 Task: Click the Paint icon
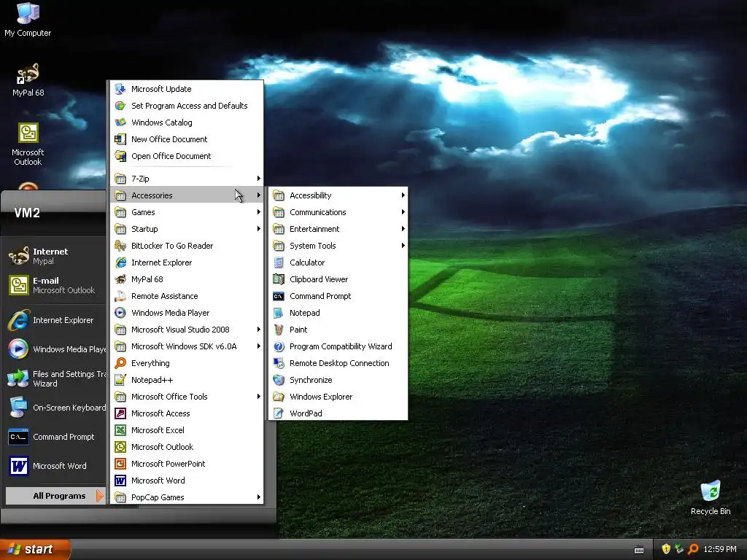pos(279,330)
